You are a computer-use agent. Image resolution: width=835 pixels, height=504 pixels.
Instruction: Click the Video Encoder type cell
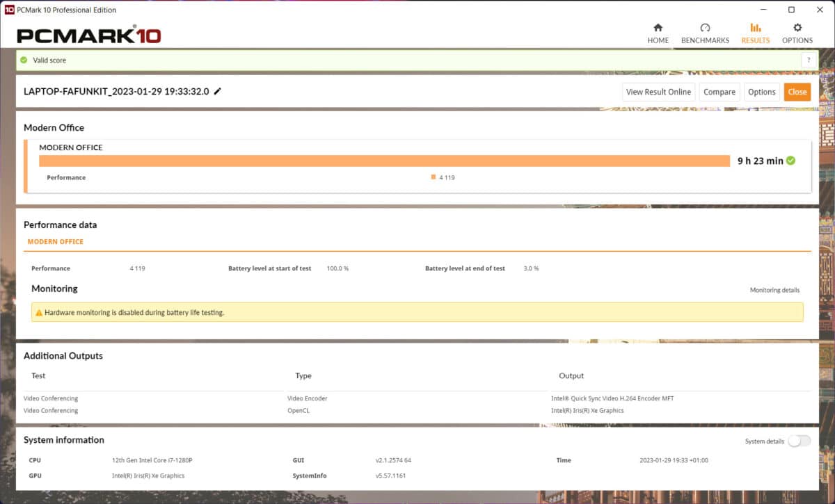pos(307,398)
